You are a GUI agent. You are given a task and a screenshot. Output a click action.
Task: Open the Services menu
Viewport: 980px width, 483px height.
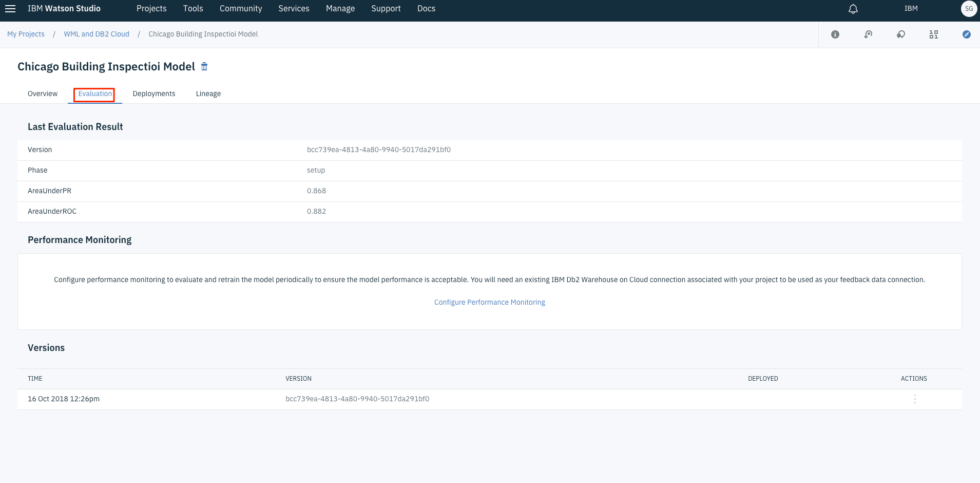(294, 9)
